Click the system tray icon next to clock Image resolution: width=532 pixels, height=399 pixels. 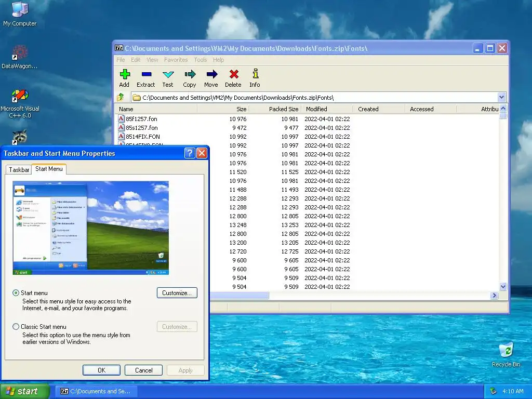(494, 391)
